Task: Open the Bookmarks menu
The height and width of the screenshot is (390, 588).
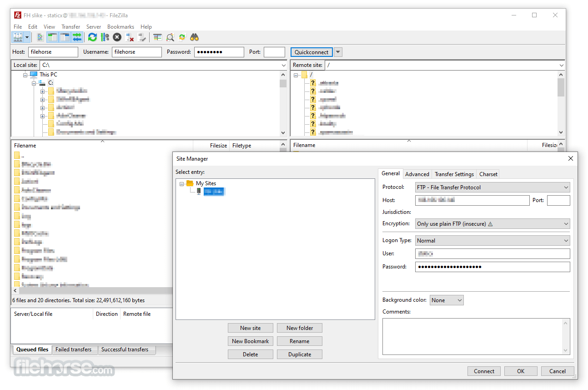Action: pos(121,27)
